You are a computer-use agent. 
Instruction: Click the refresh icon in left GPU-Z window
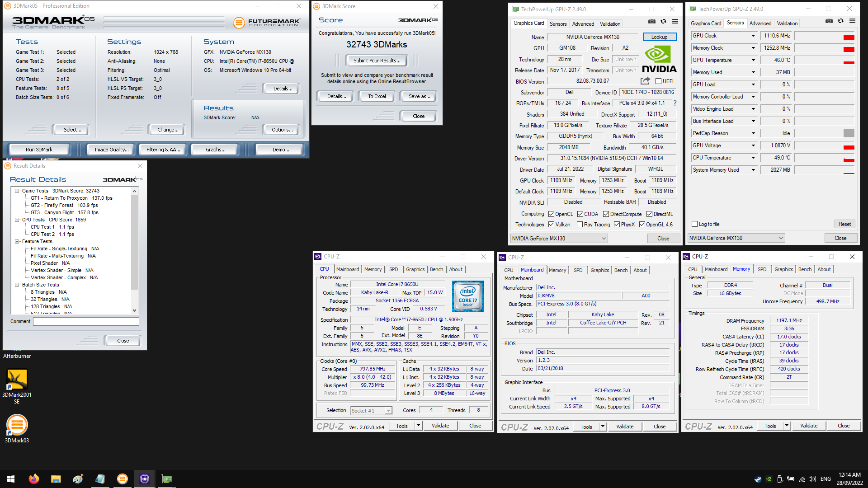(x=663, y=21)
